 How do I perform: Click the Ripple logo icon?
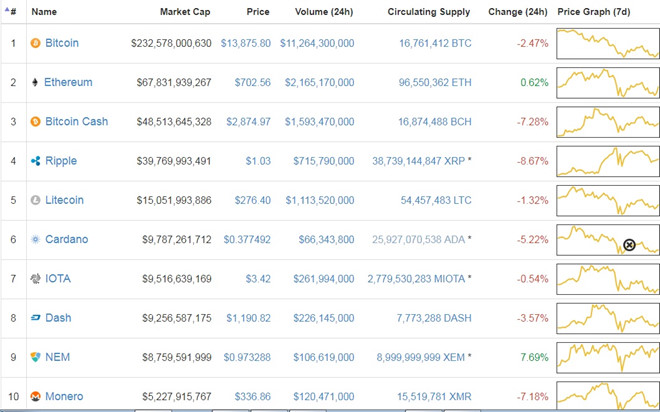click(x=36, y=161)
